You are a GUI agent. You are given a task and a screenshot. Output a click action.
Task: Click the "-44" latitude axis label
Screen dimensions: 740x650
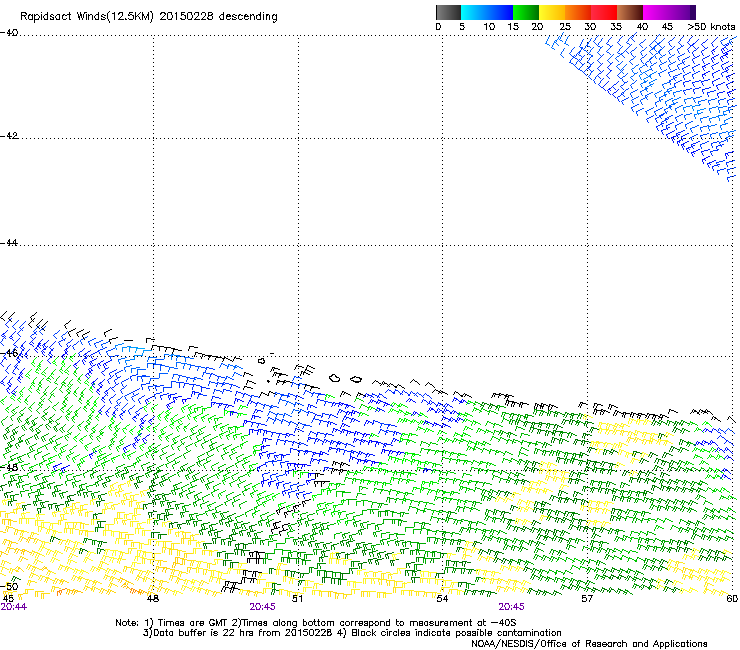pyautogui.click(x=9, y=243)
